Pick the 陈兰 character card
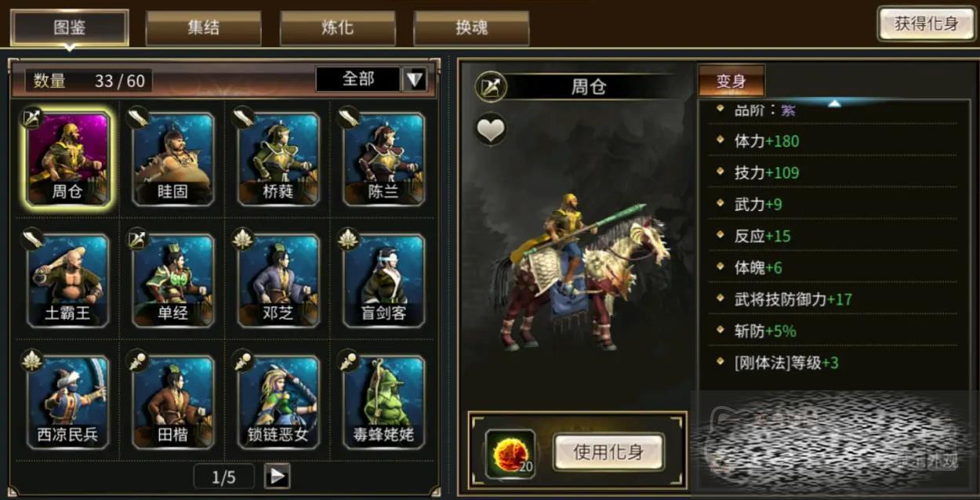This screenshot has width=980, height=500. pos(383,158)
